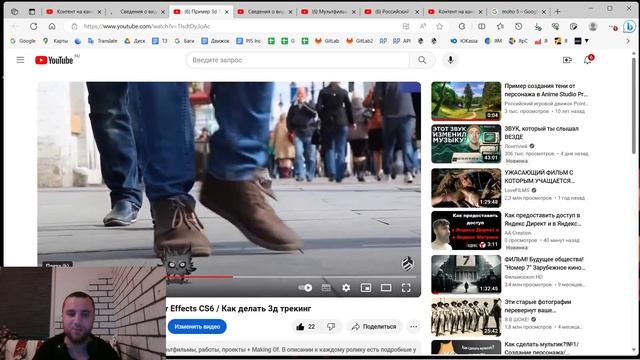The image size is (640, 360).
Task: Open the Диск bookmark
Action: click(x=135, y=41)
